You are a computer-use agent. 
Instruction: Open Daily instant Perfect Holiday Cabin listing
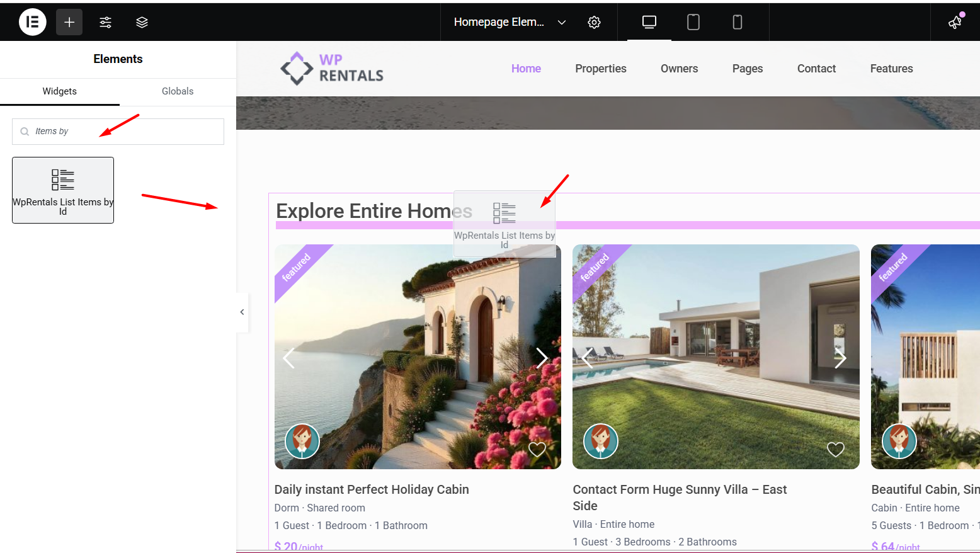[x=372, y=489]
